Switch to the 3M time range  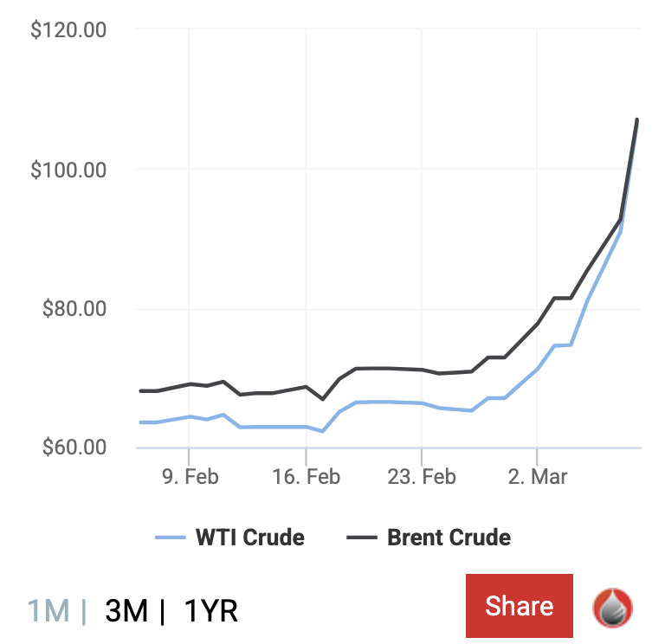(126, 610)
